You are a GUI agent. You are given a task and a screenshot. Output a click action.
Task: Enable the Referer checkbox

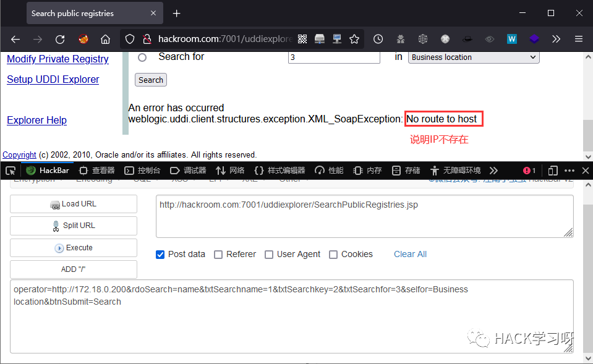click(x=218, y=255)
